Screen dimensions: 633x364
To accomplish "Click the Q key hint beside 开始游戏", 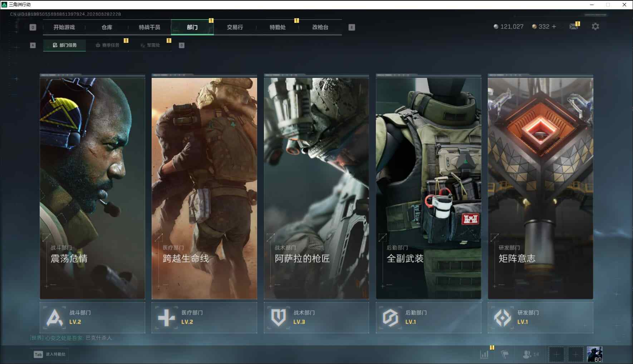I will click(33, 27).
